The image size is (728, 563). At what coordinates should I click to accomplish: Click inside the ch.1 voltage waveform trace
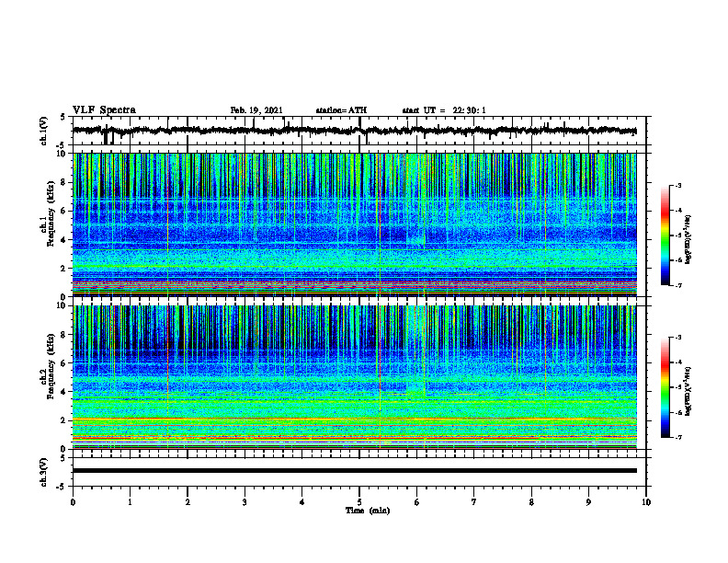[354, 131]
